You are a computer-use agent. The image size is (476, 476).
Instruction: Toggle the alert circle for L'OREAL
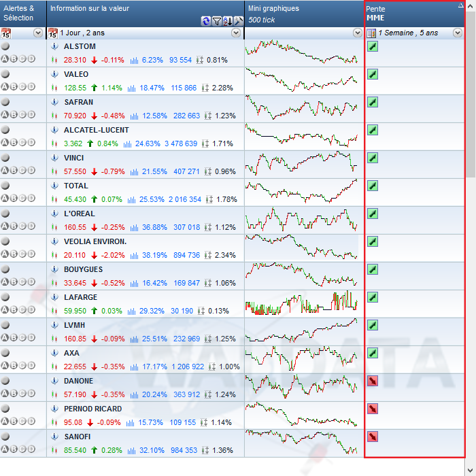(x=5, y=214)
